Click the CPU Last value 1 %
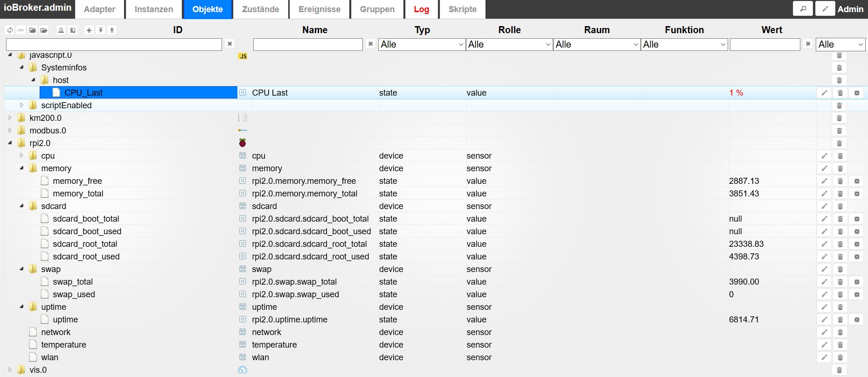868x377 pixels. tap(736, 93)
